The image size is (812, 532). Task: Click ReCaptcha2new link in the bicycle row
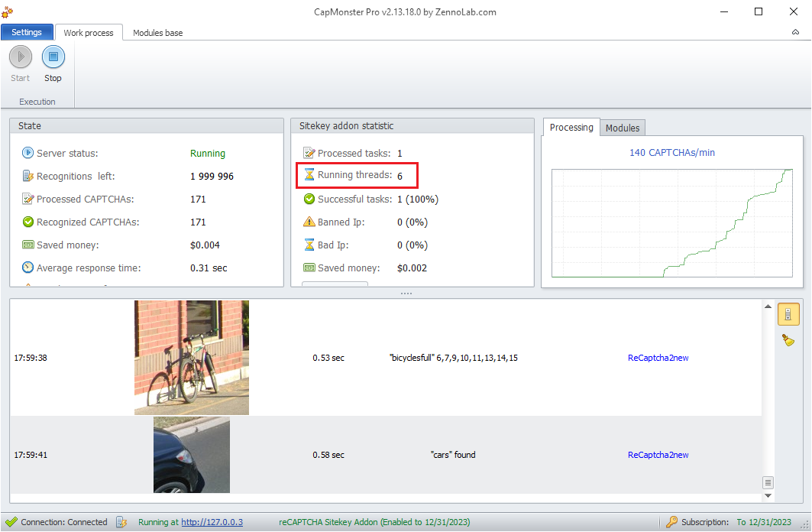coord(658,358)
